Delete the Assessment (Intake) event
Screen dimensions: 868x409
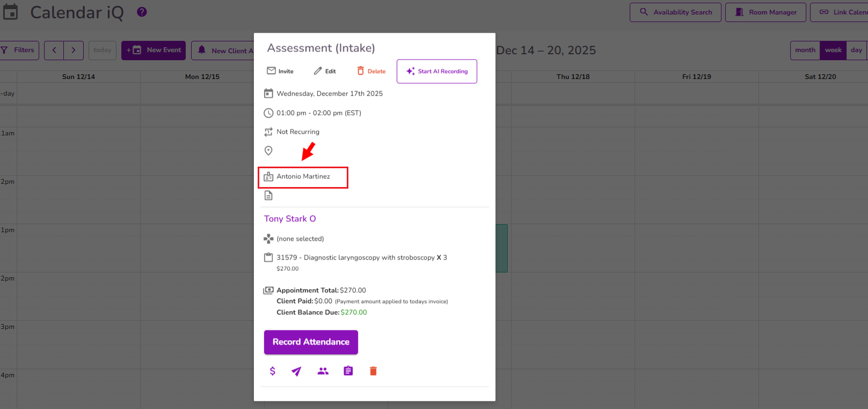(371, 71)
